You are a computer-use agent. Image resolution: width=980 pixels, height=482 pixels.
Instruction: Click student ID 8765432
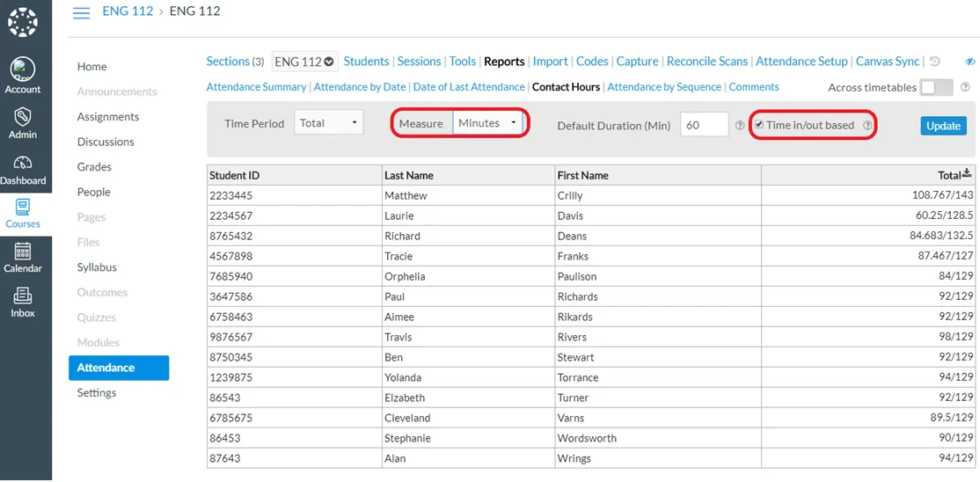pos(230,237)
